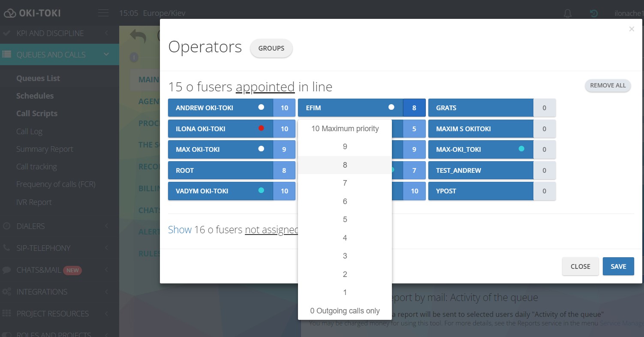Open priority dropdown for GRATS operator
The height and width of the screenshot is (337, 644).
click(x=544, y=108)
